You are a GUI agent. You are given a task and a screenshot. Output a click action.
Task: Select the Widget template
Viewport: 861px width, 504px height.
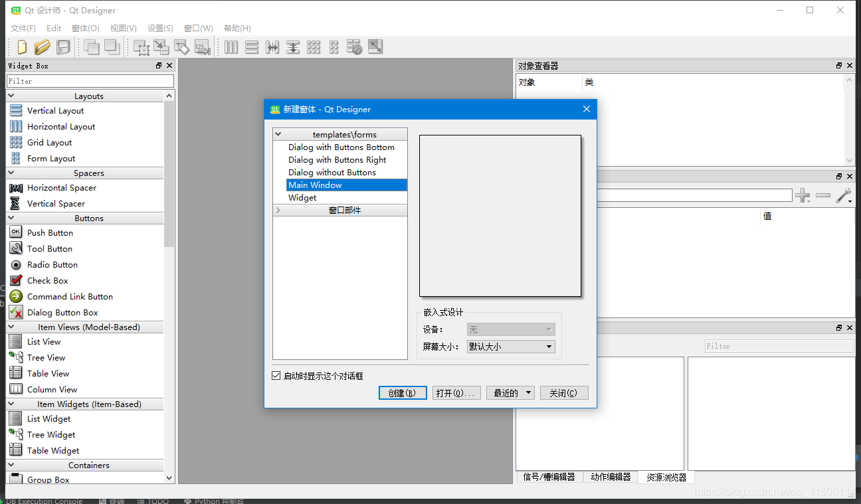point(302,198)
